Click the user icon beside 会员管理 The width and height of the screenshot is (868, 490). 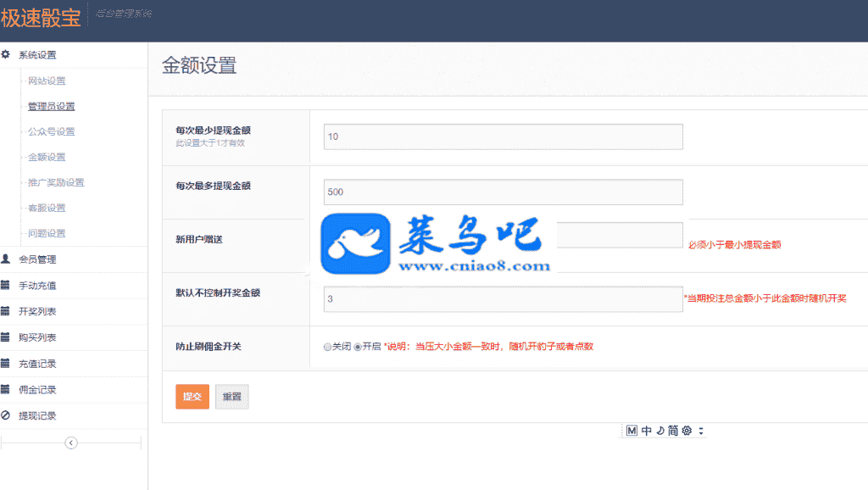[x=6, y=259]
